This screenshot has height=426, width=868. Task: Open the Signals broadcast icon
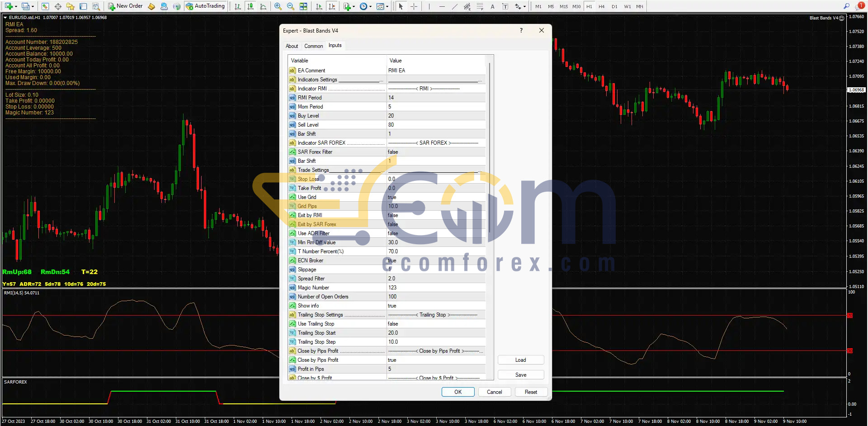[x=177, y=6]
